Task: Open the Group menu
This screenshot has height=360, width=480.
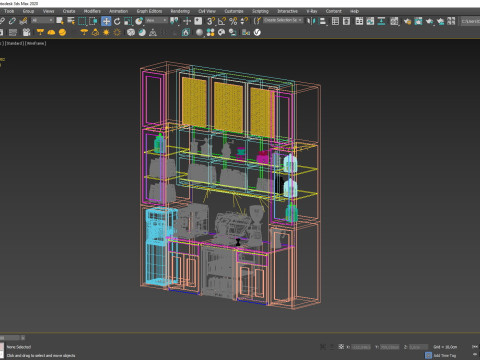Action: click(28, 11)
